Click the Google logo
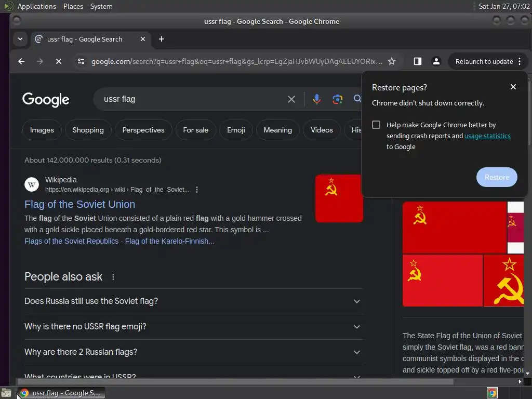This screenshot has height=399, width=532. (46, 100)
